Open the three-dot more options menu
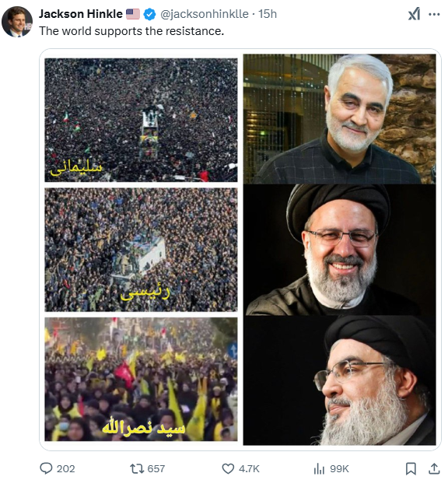 [x=434, y=14]
